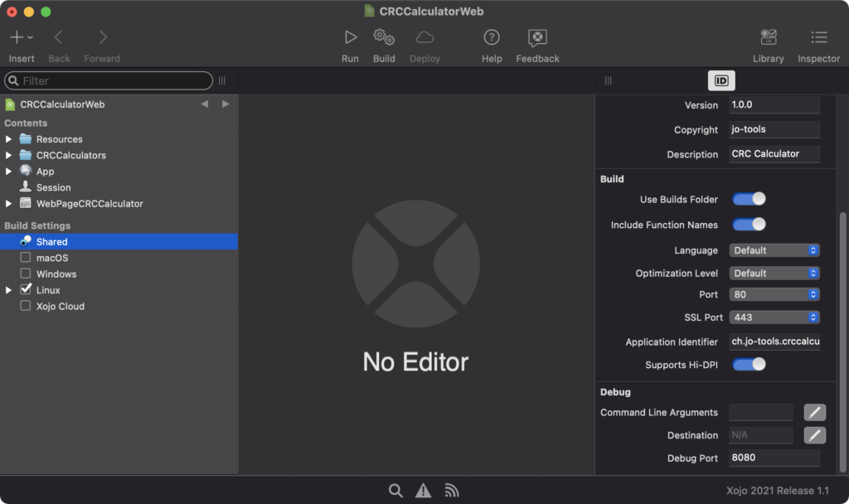The image size is (849, 504).
Task: Select the ID inspector tab icon
Action: pyautogui.click(x=721, y=80)
